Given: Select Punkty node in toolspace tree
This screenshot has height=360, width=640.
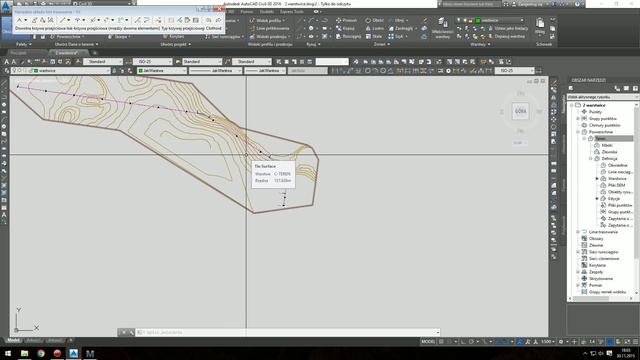Looking at the screenshot, I should point(595,112).
